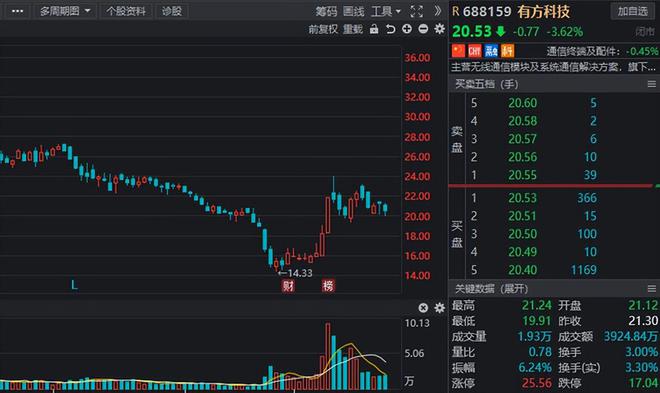Open the 诊股 tab
660x393 pixels.
(x=172, y=11)
